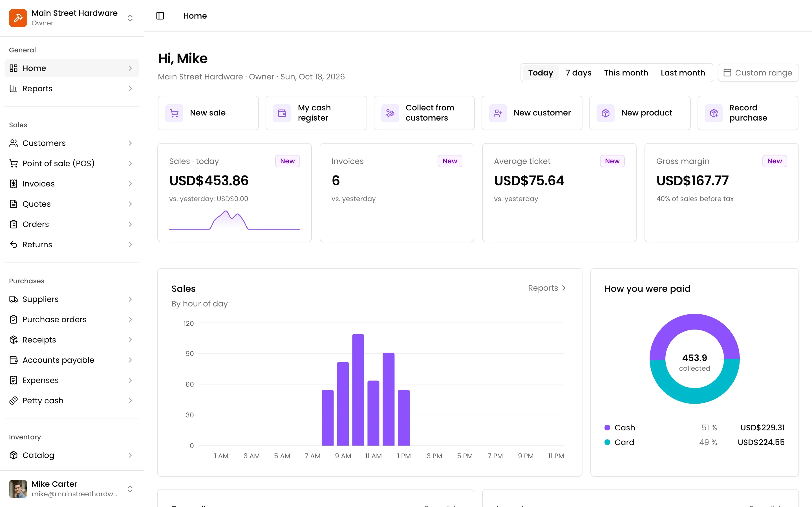Click the New sale cart icon
Image resolution: width=812 pixels, height=507 pixels.
174,113
